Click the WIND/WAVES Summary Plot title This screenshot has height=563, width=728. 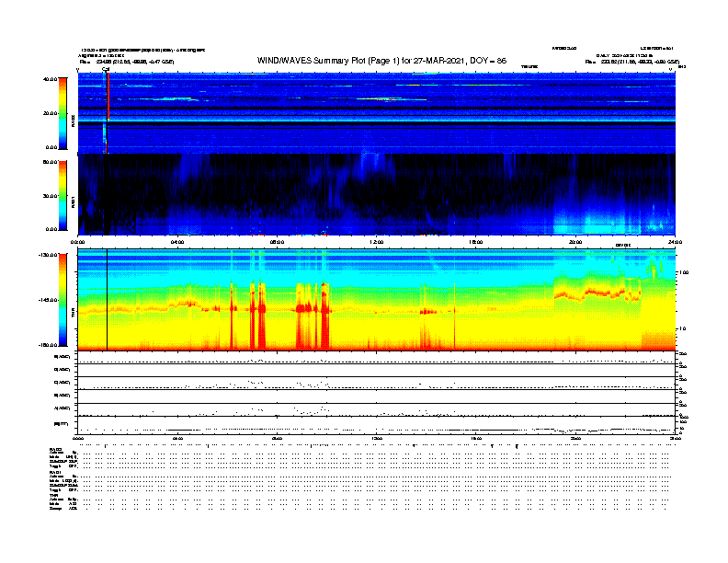point(381,61)
